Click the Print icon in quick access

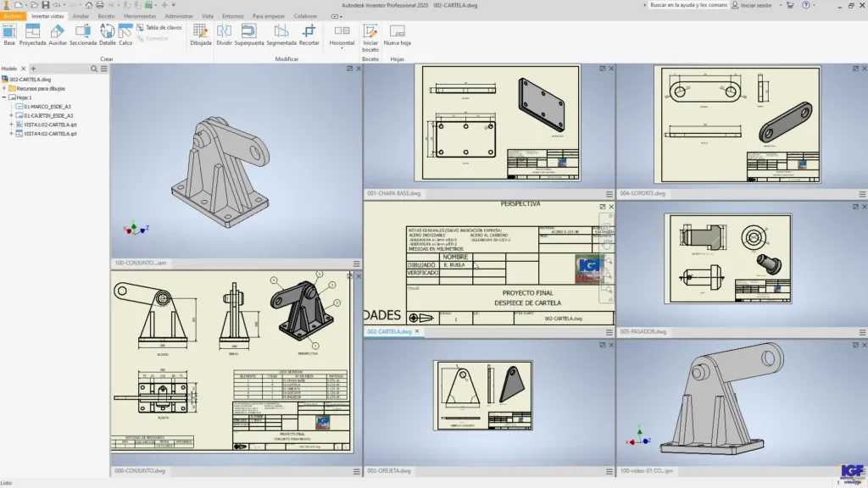(100, 5)
